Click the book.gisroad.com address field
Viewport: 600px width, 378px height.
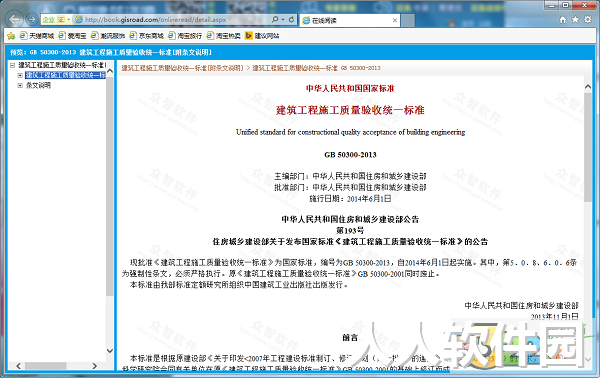172,20
